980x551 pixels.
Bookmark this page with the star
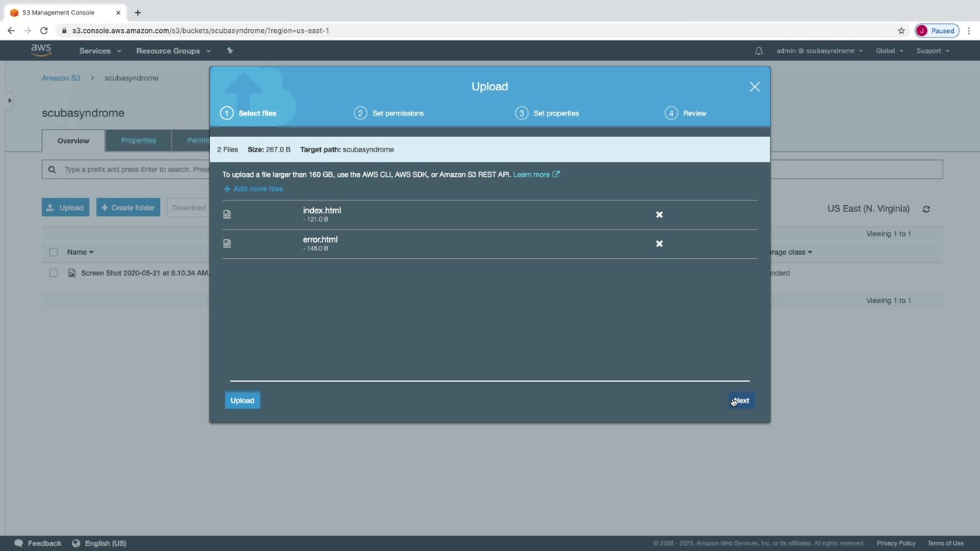click(901, 31)
